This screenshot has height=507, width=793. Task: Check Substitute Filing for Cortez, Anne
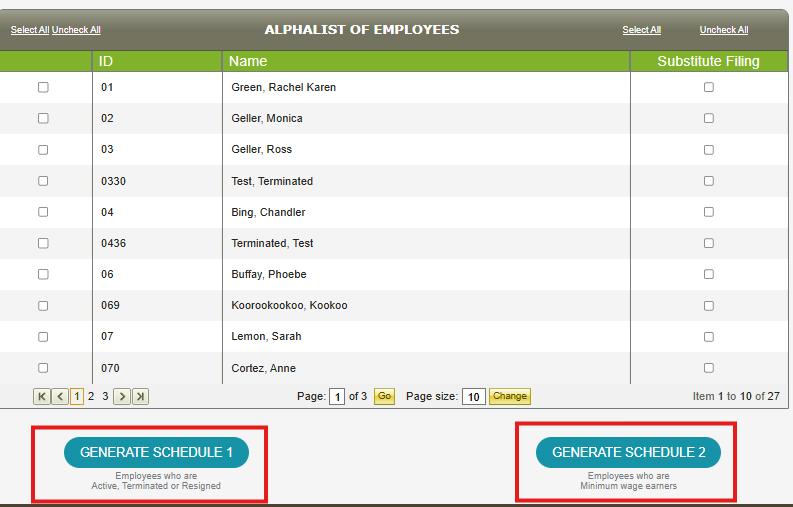(x=709, y=368)
